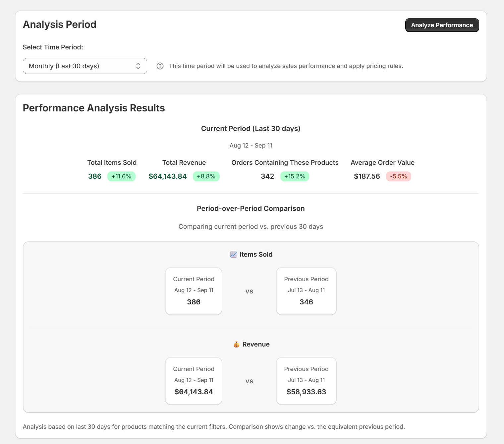Expand the Period-over-Period Comparison section
The image size is (504, 444).
click(251, 209)
